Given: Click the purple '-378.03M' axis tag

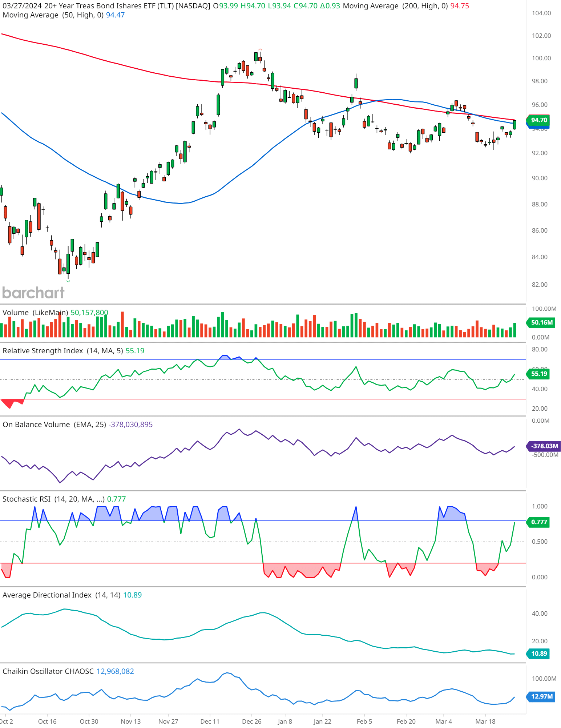Looking at the screenshot, I should 544,446.
